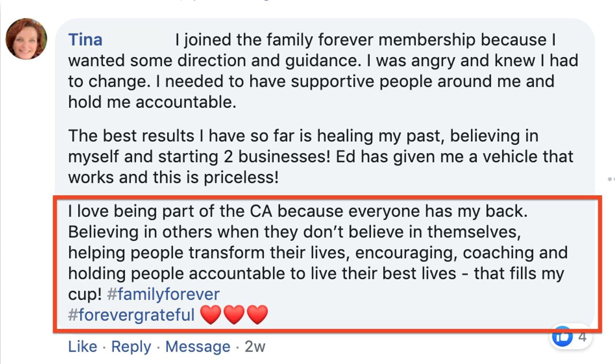Screen dimensions: 615x364
Task: Click the first red heart emoji
Action: point(211,314)
